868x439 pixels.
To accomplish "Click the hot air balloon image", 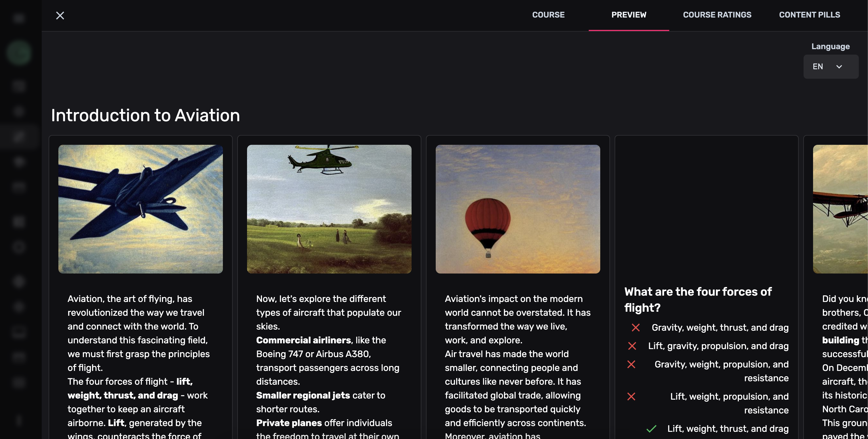I will pos(518,209).
